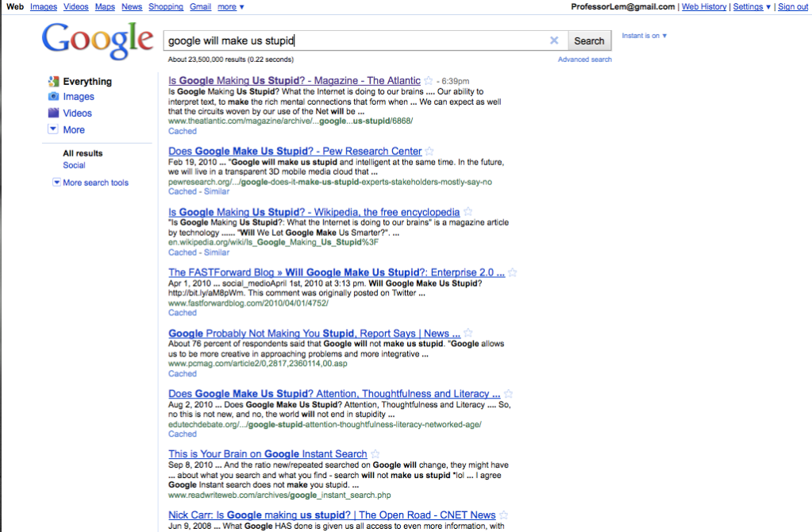Click the Search button
Viewport: 812px width, 532px height.
point(589,40)
